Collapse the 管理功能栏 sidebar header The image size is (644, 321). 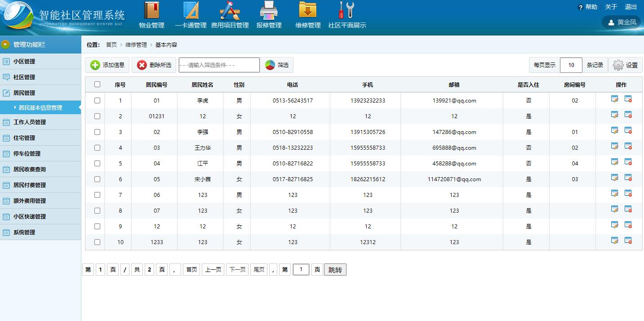(40, 45)
